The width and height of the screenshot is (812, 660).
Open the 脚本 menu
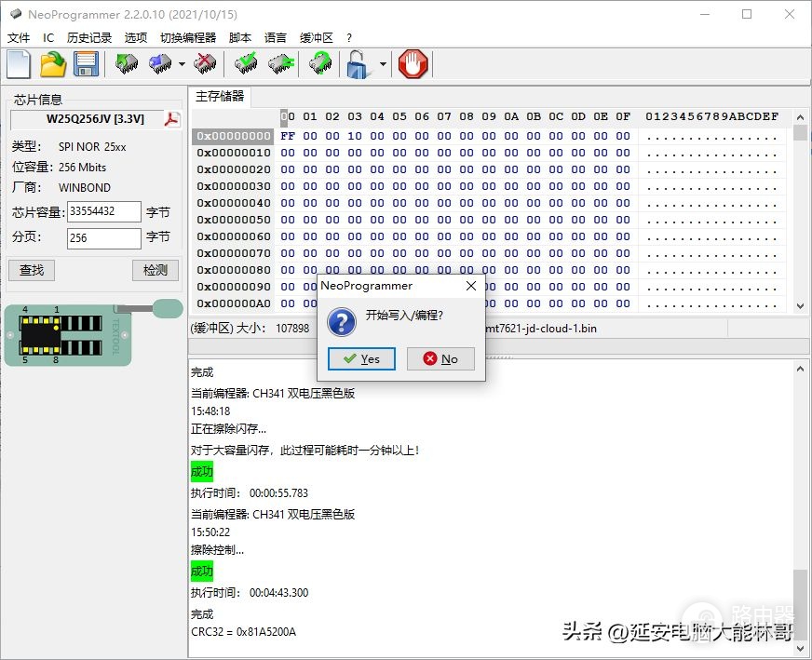coord(240,38)
